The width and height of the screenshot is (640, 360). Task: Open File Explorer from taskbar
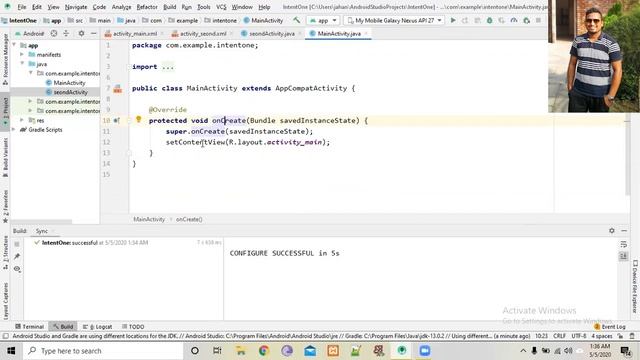pyautogui.click(x=240, y=351)
